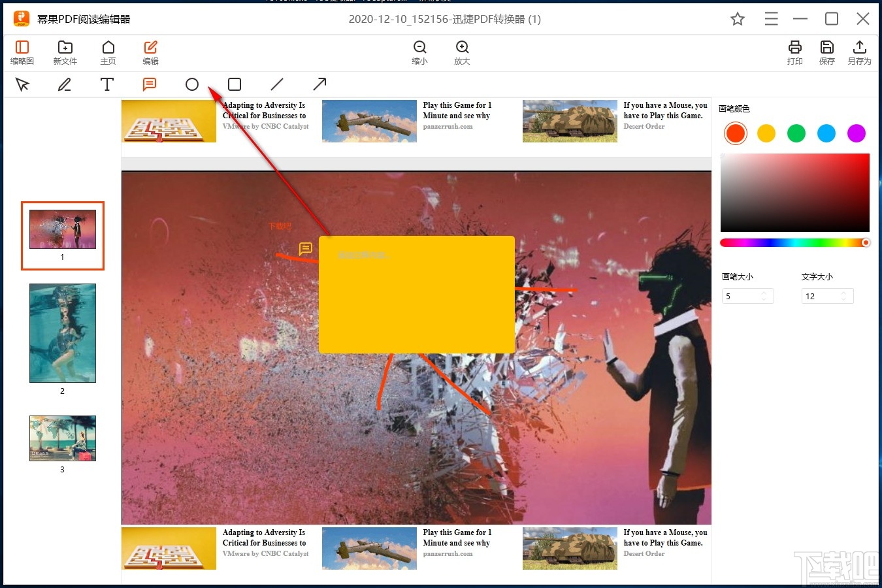The image size is (882, 588).
Task: Click the text size spinner arrows
Action: 843,296
